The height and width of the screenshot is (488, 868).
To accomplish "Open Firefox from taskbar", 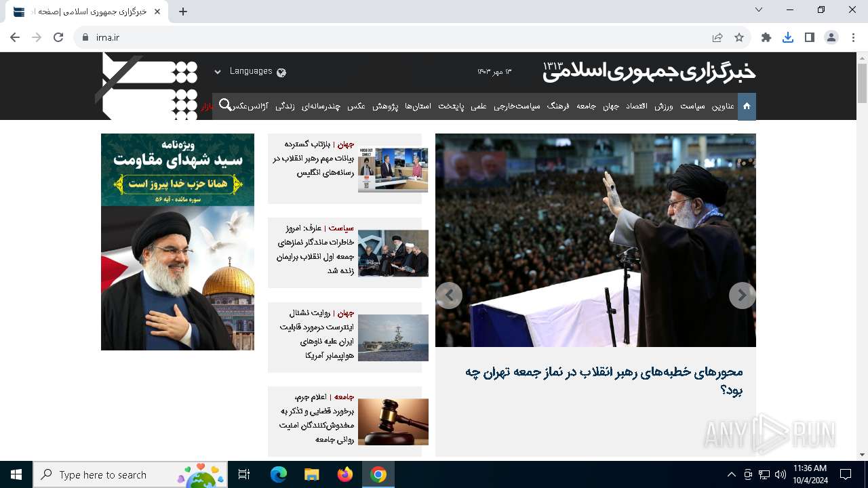I will pyautogui.click(x=345, y=474).
